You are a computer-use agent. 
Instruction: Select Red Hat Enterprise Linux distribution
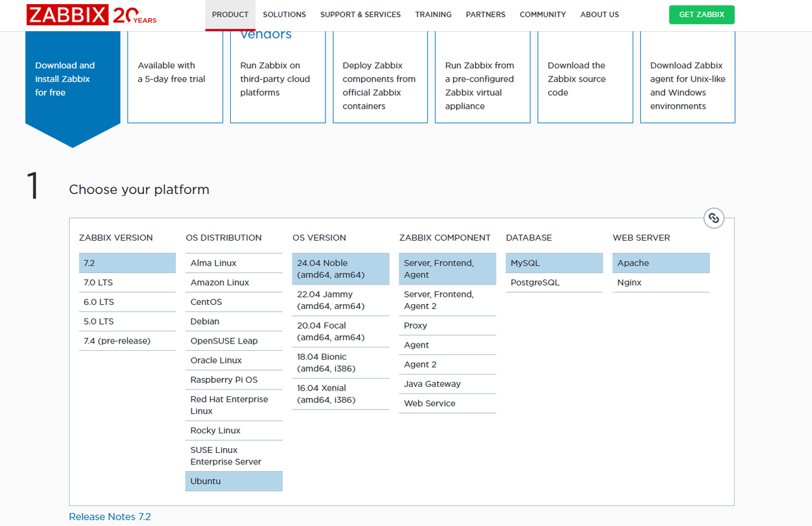point(234,405)
